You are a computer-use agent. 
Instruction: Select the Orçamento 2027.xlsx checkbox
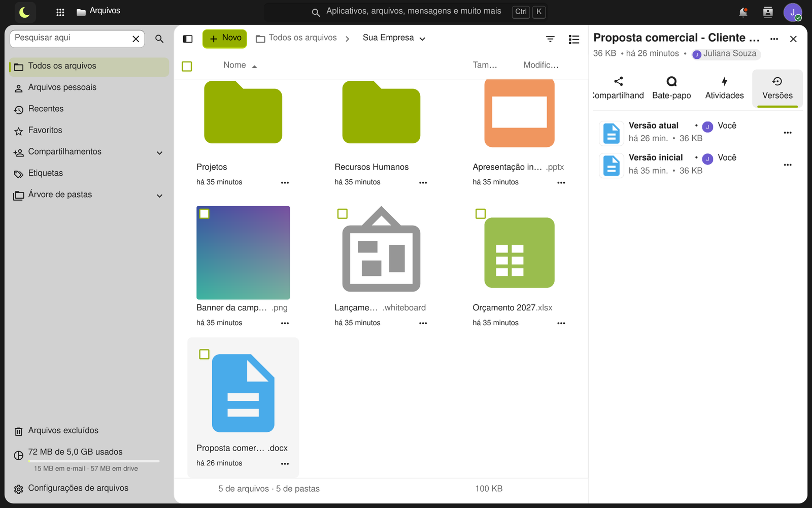pos(481,214)
